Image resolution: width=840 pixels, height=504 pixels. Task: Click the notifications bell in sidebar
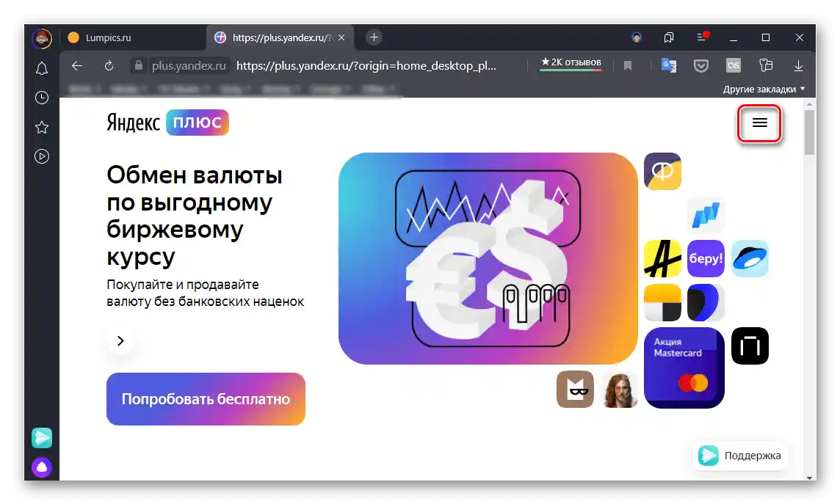click(x=42, y=68)
